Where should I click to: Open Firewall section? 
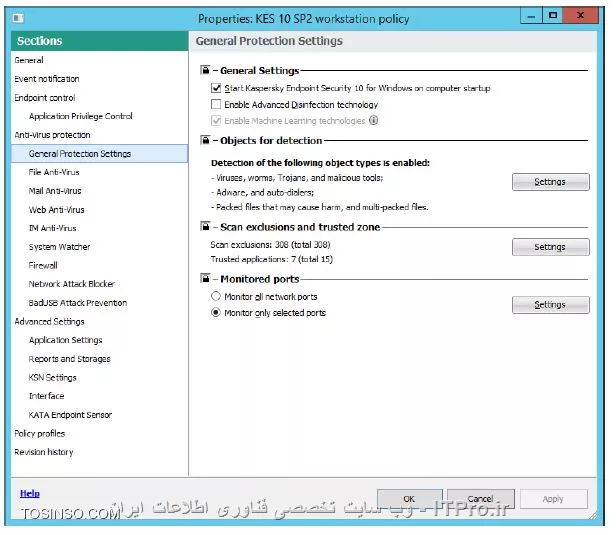43,266
